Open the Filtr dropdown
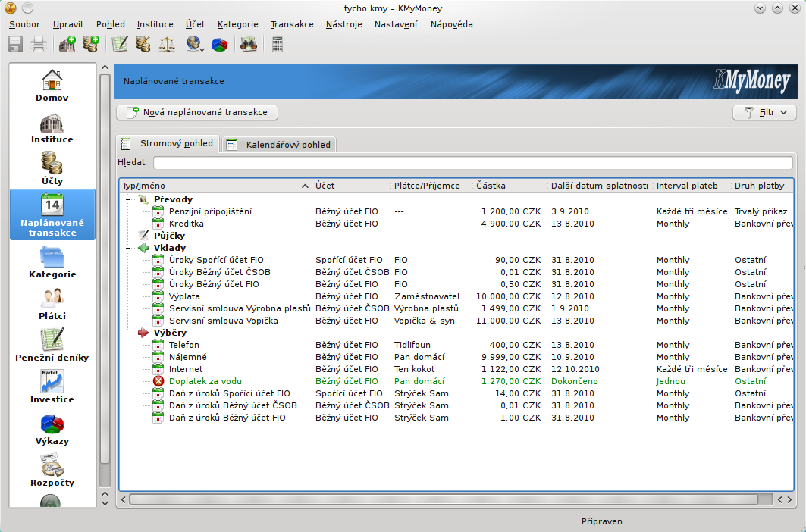 pos(764,112)
